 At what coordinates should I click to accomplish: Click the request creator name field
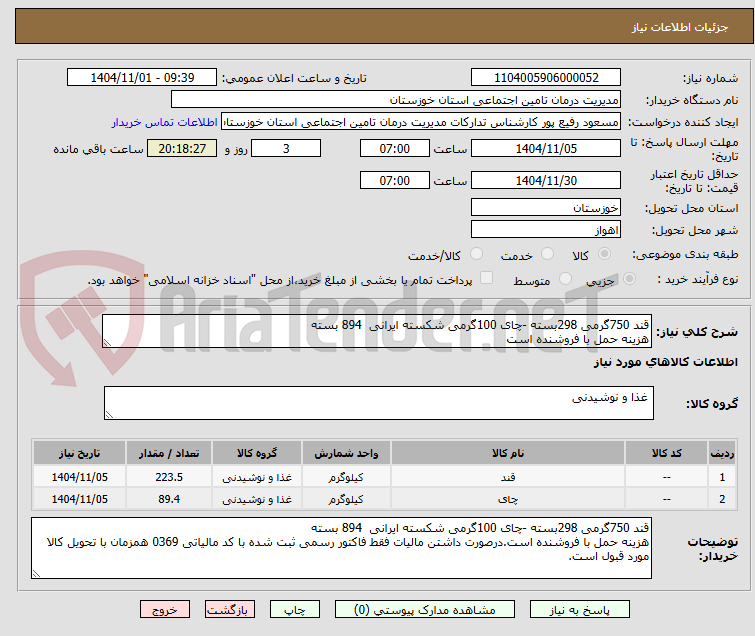(421, 122)
